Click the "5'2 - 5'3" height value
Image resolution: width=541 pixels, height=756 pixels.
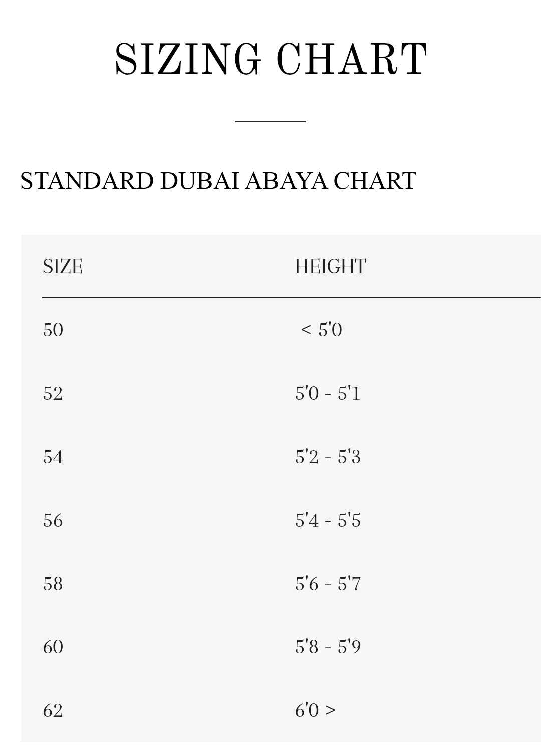[x=328, y=457]
